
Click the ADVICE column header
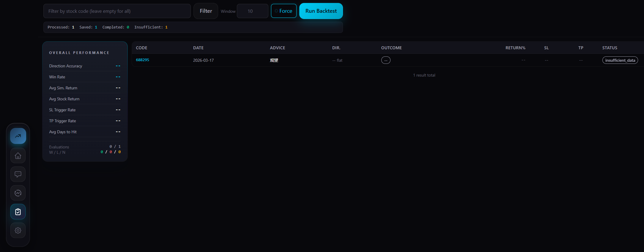277,48
